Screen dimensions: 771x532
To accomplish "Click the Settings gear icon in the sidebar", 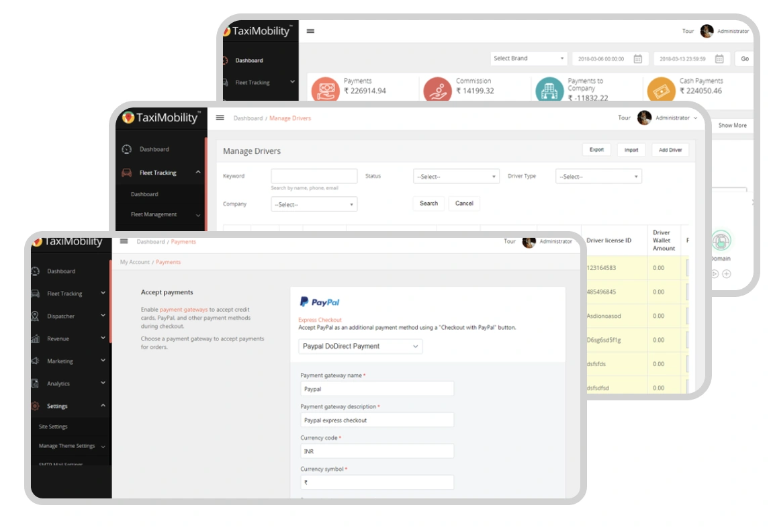I will pos(35,406).
